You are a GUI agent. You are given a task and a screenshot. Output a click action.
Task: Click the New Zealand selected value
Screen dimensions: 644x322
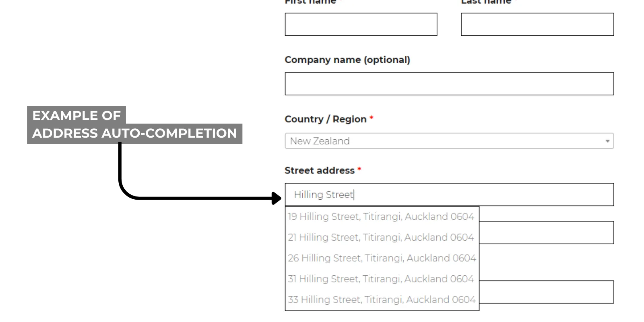coord(320,141)
